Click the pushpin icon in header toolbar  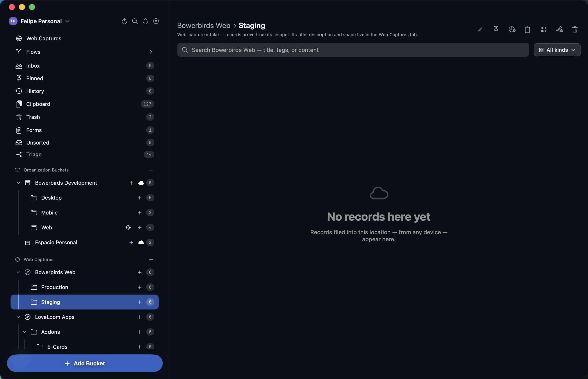point(496,30)
